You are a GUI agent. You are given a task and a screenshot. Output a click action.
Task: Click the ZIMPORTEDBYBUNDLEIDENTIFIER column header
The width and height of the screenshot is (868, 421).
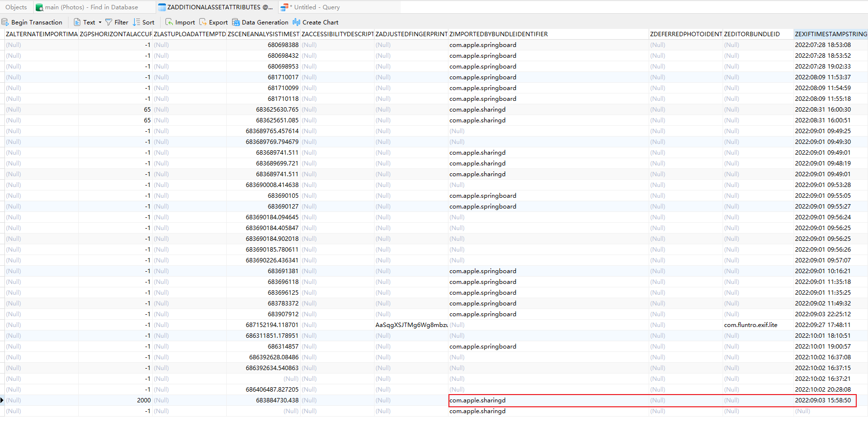coord(498,34)
